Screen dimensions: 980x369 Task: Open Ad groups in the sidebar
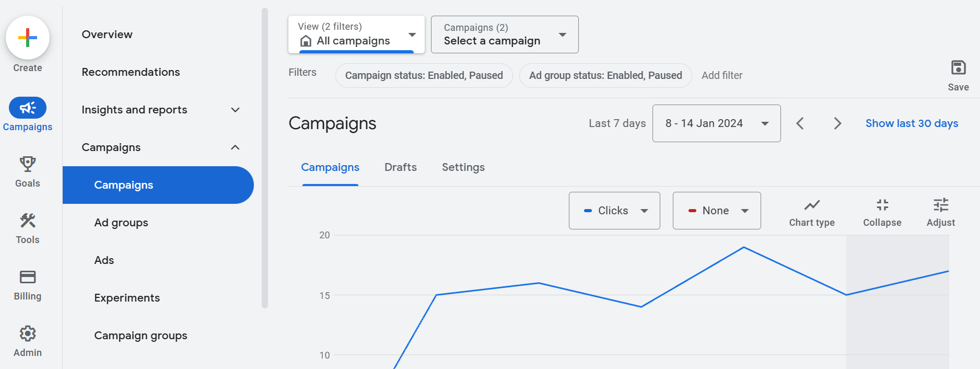point(121,223)
